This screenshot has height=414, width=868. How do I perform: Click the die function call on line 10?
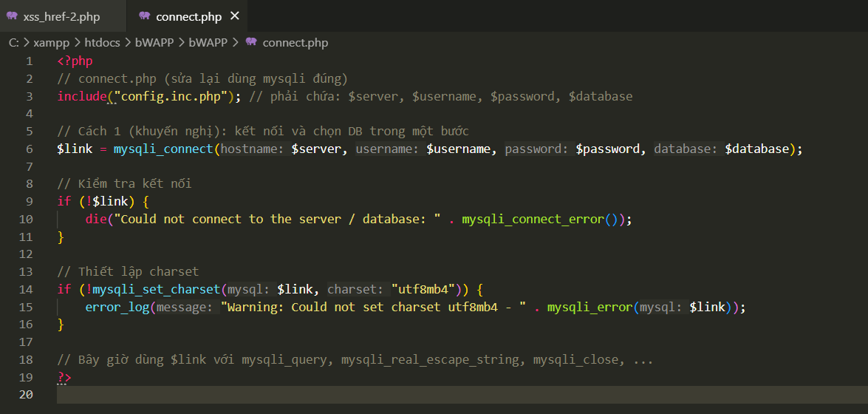coord(95,219)
